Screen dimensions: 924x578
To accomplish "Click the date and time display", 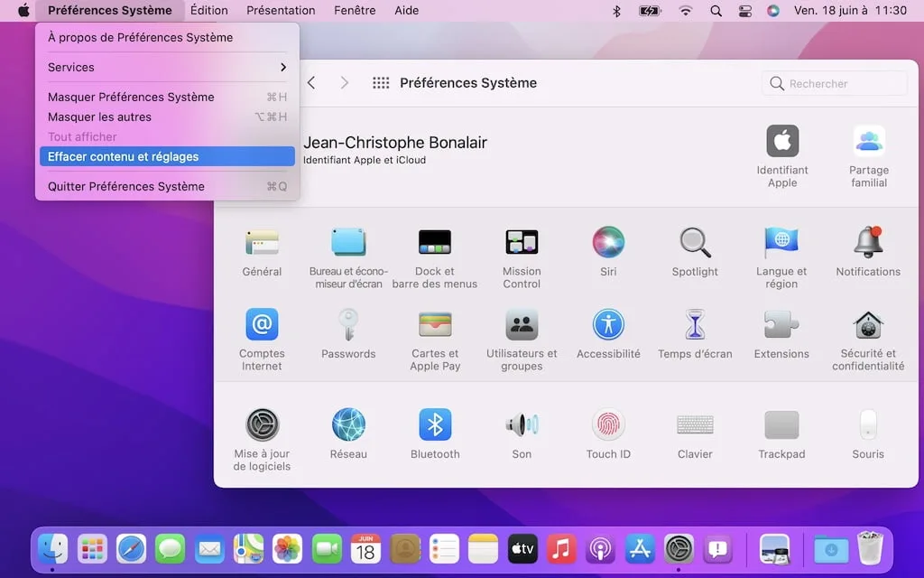I will tap(850, 11).
